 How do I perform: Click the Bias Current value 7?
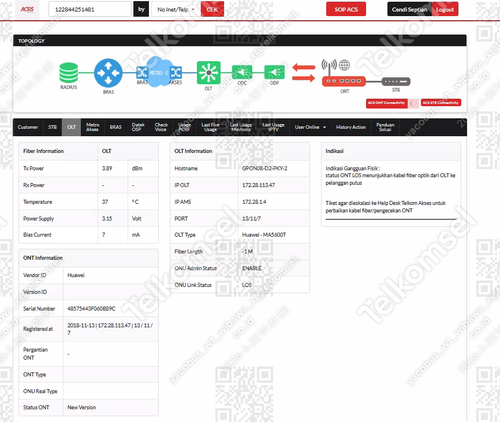tap(104, 235)
